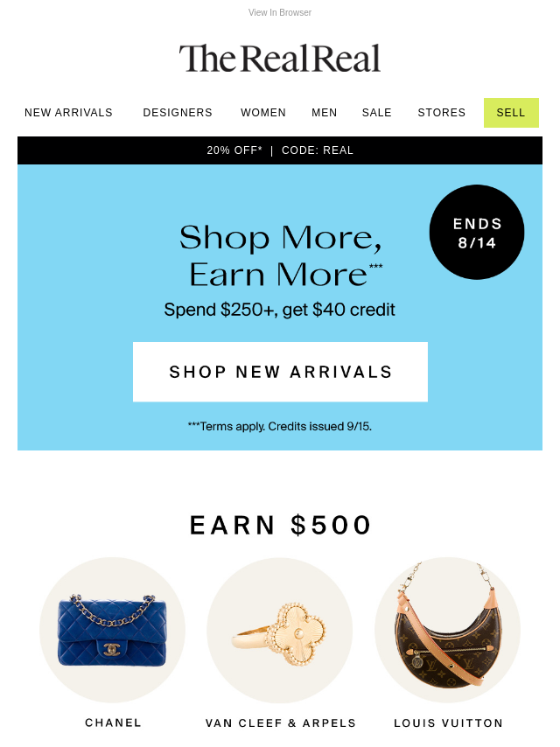Visit the Sale page
Image resolution: width=560 pixels, height=747 pixels.
[376, 113]
